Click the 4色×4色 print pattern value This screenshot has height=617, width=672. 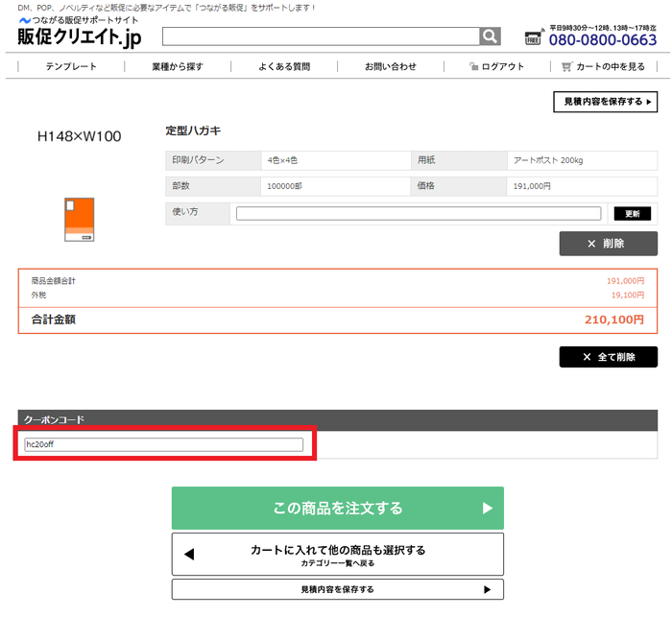[282, 160]
